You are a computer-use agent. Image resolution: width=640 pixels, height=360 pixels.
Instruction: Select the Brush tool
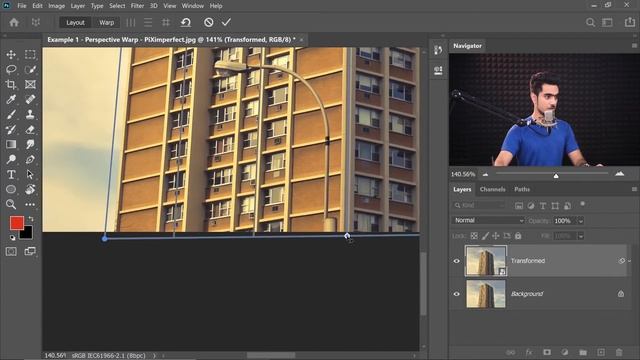tap(11, 114)
